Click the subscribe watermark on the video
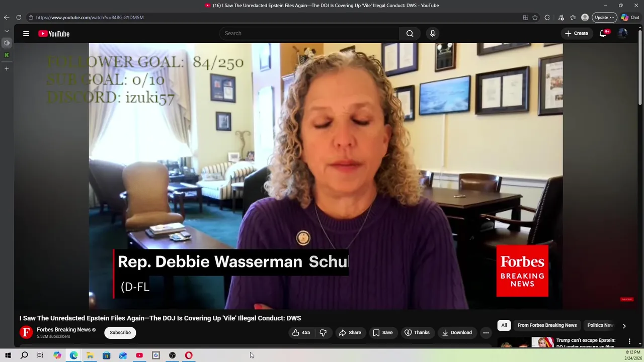 tap(626, 299)
